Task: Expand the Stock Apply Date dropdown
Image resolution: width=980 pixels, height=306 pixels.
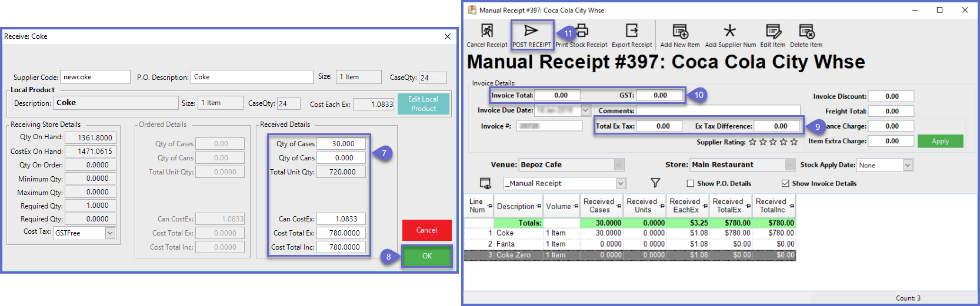Action: (x=908, y=165)
